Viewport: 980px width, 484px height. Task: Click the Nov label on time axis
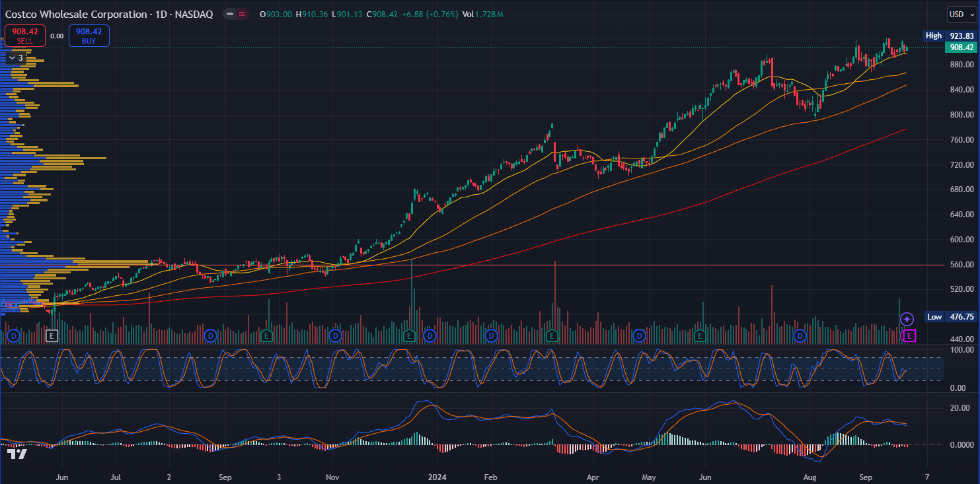pos(332,476)
